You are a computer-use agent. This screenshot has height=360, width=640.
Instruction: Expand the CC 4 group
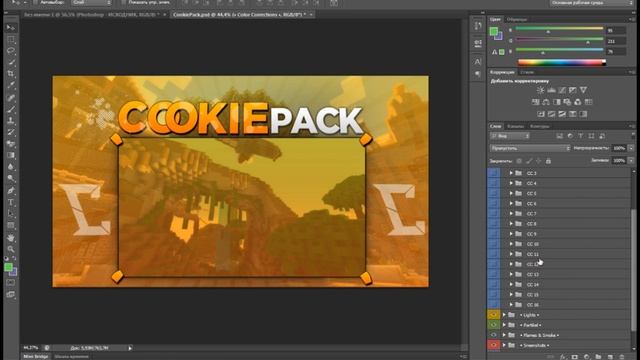(511, 183)
